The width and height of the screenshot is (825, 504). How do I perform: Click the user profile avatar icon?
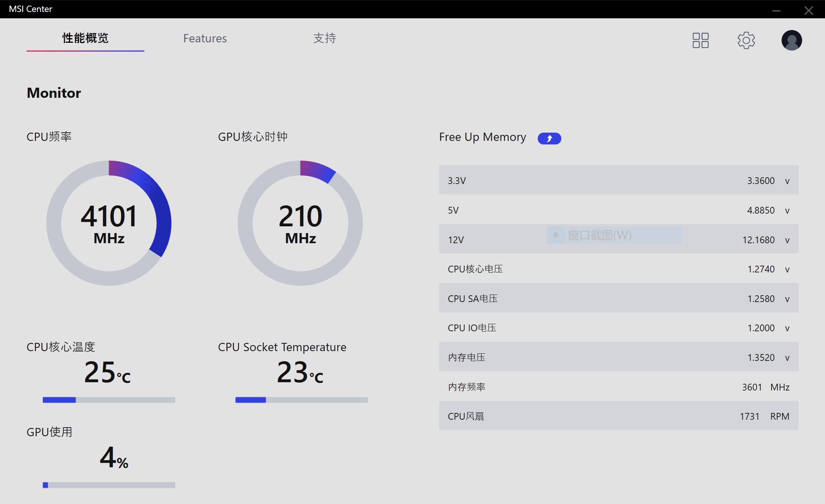[x=791, y=40]
